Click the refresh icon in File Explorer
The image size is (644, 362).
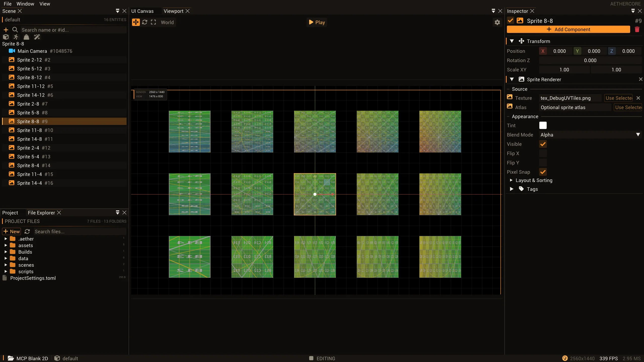click(27, 231)
